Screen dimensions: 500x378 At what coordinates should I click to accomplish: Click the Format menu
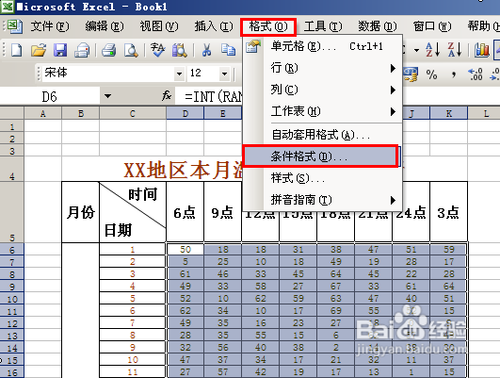(268, 27)
